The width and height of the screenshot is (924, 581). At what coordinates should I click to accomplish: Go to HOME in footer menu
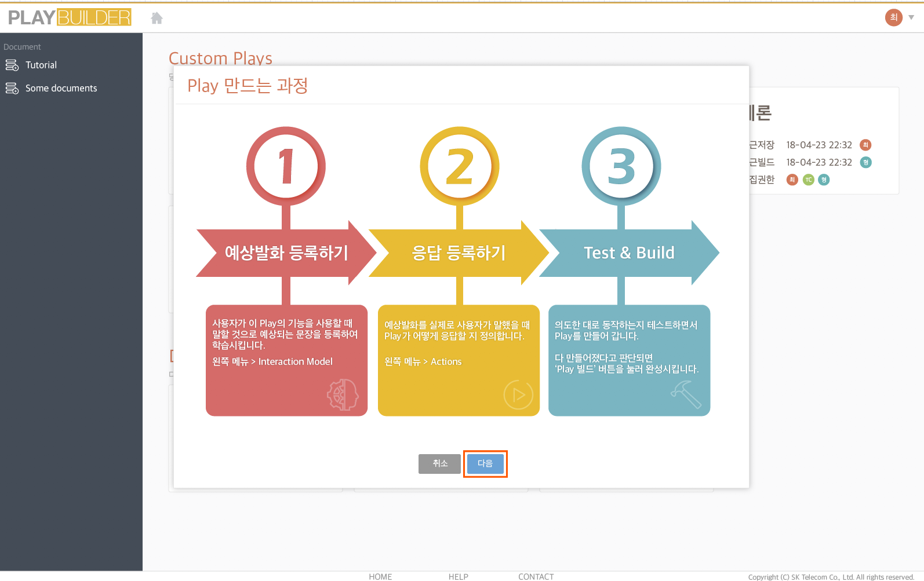click(380, 576)
